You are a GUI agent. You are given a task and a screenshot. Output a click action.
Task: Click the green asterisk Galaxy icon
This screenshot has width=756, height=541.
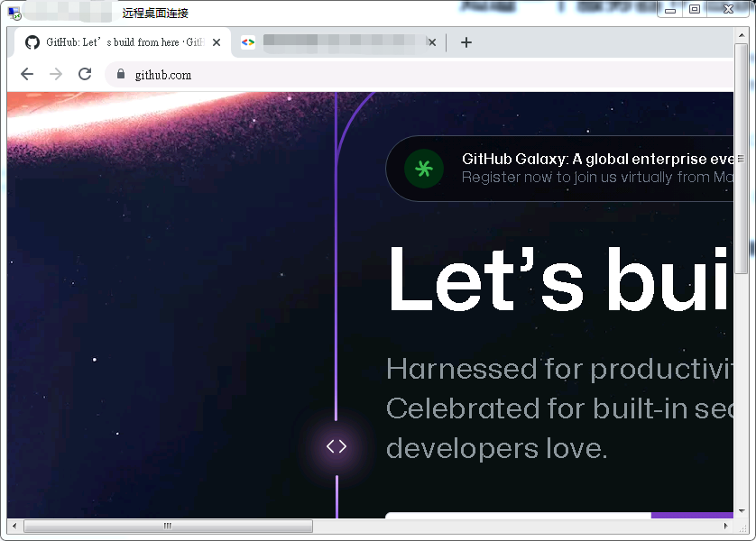424,169
